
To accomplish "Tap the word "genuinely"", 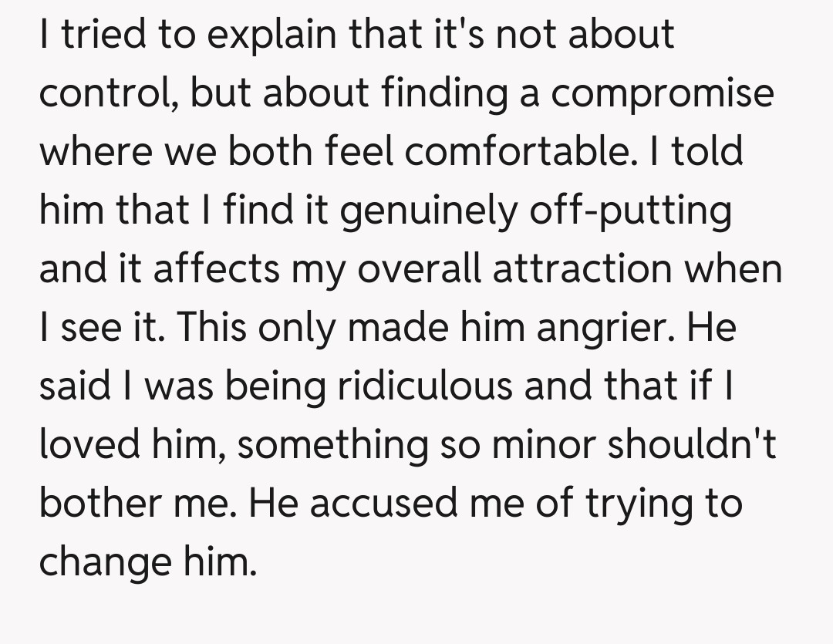I will [429, 211].
